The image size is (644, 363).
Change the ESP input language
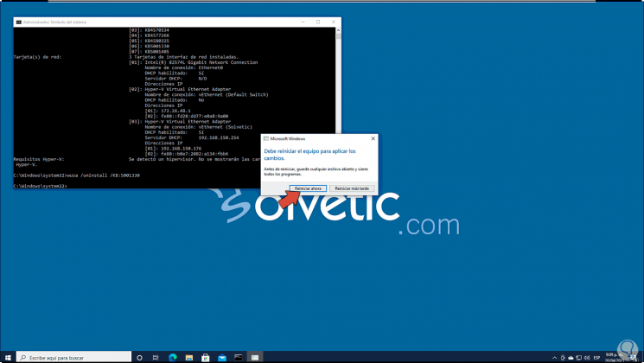pyautogui.click(x=596, y=358)
